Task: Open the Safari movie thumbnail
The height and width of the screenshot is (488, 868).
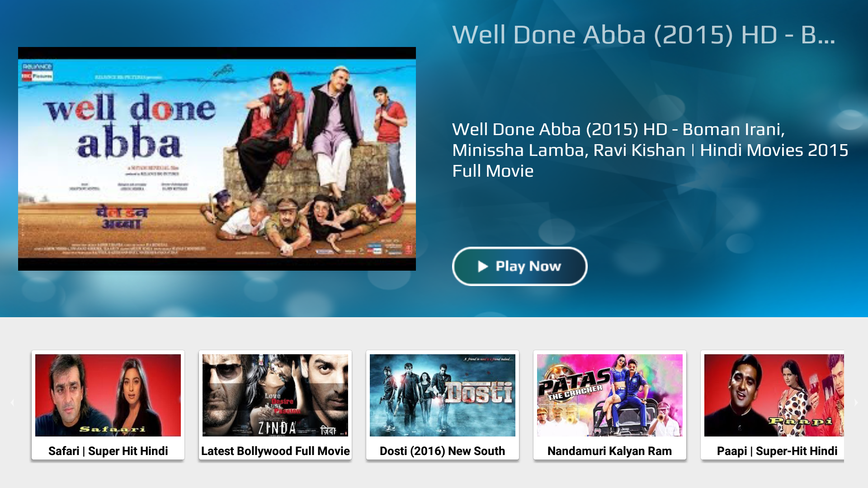Action: [x=108, y=395]
